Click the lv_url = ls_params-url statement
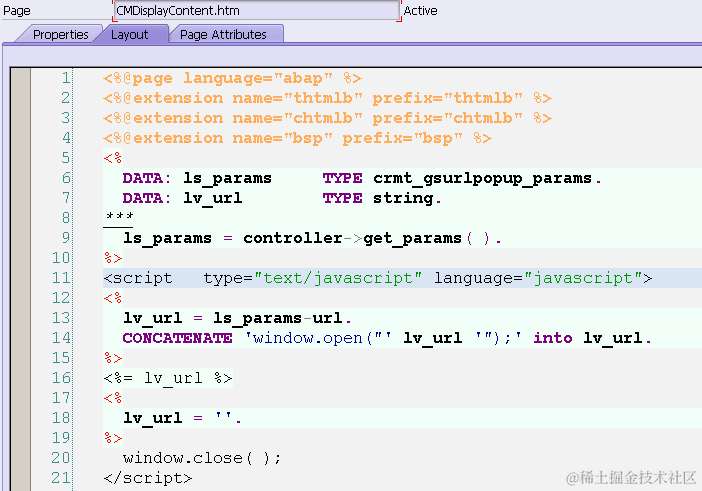This screenshot has width=702, height=491. [237, 318]
